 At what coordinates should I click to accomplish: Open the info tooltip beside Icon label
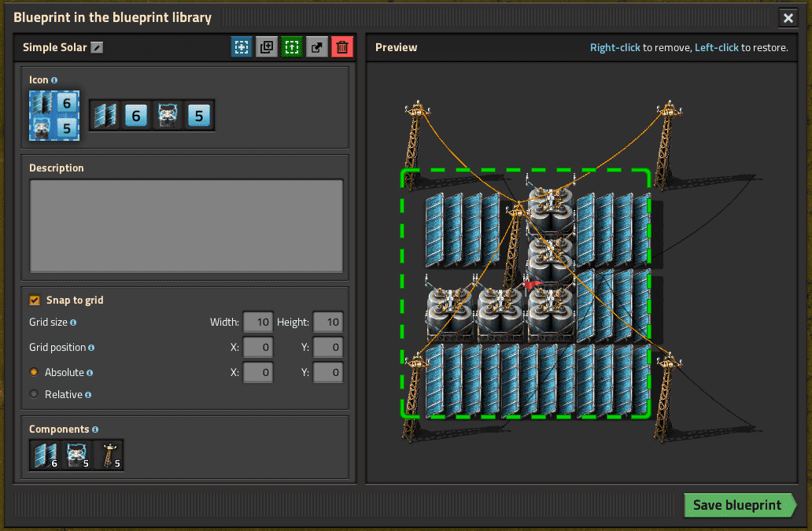click(x=54, y=80)
